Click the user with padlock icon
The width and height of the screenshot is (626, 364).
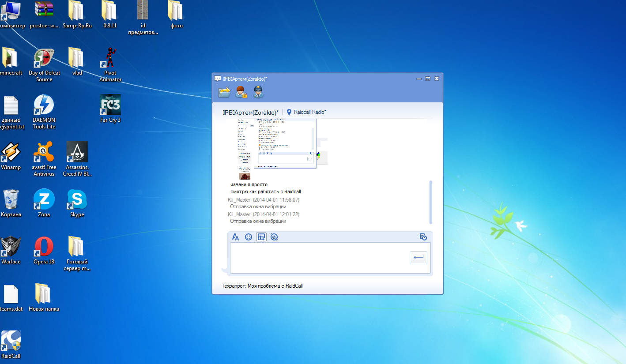click(x=241, y=92)
